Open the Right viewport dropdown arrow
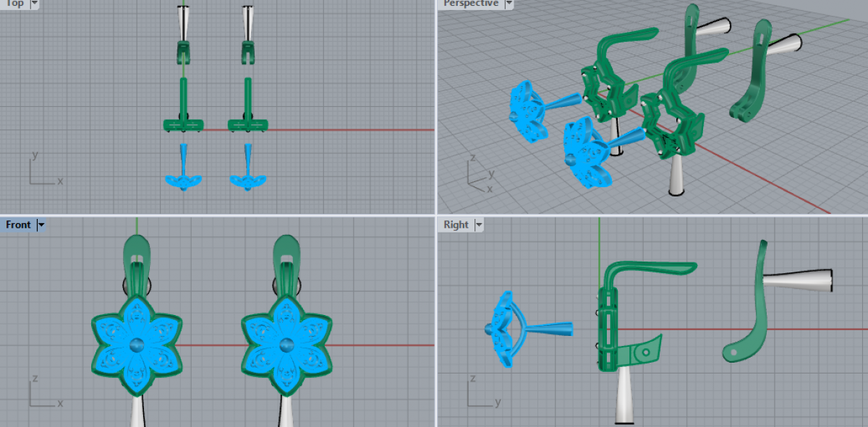This screenshot has height=427, width=868. 478,225
